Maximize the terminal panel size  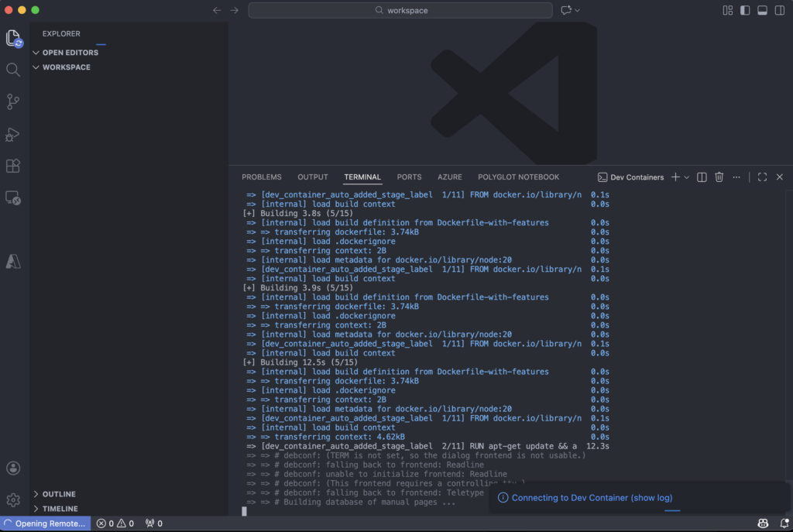tap(762, 177)
